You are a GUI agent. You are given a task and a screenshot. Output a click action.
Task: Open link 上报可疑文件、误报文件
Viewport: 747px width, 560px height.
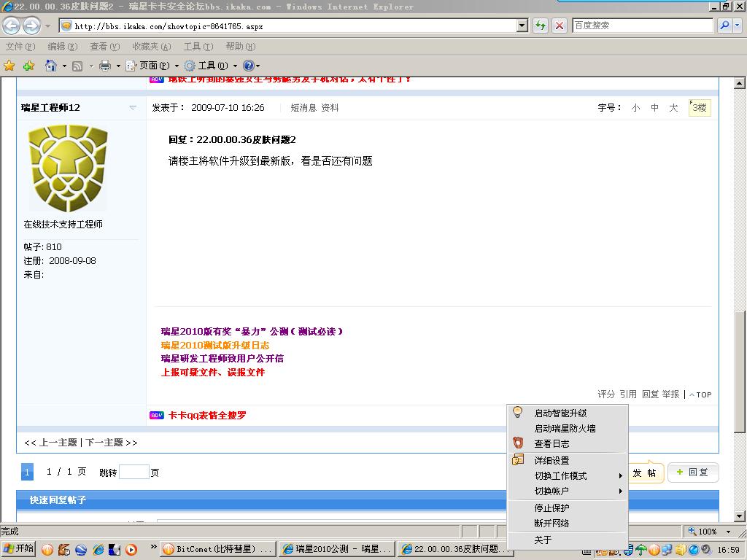[x=212, y=373]
